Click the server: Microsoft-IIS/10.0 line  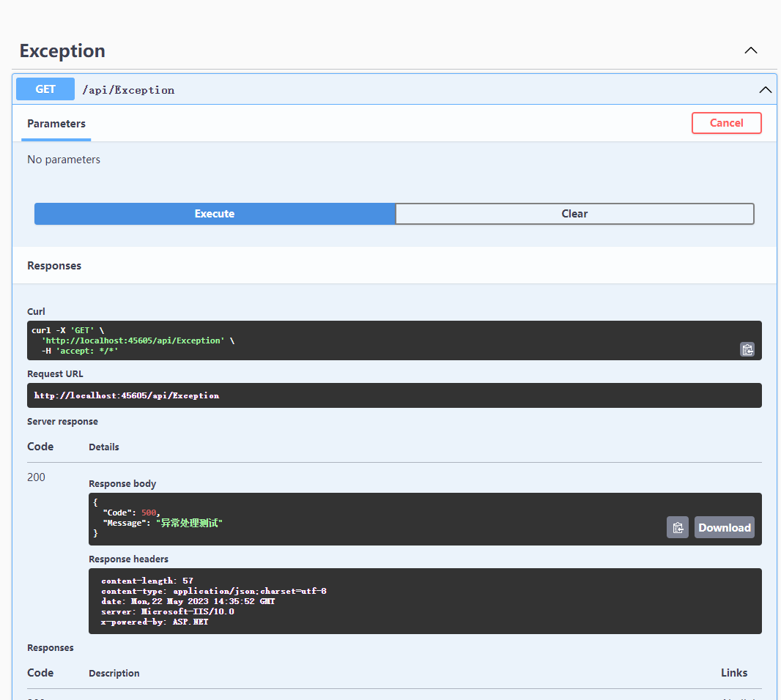click(167, 611)
